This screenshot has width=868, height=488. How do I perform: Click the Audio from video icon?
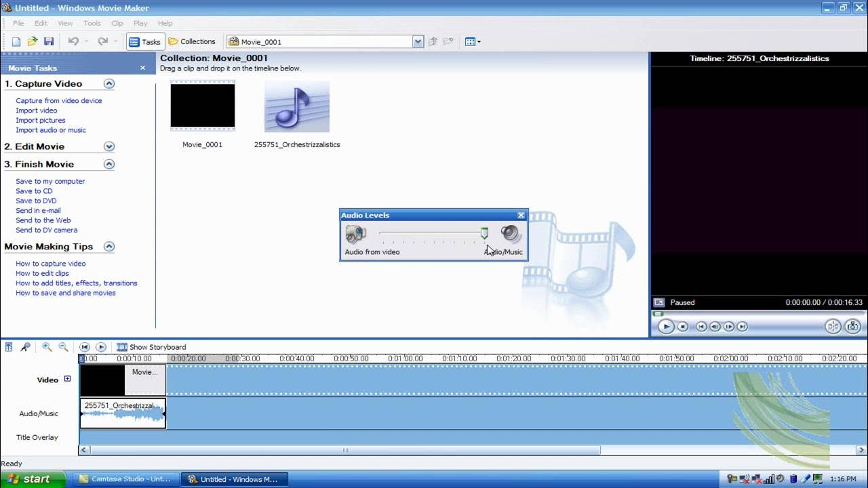coord(355,235)
